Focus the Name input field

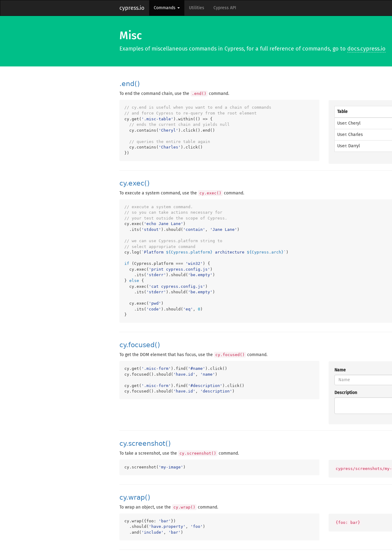pos(363,380)
